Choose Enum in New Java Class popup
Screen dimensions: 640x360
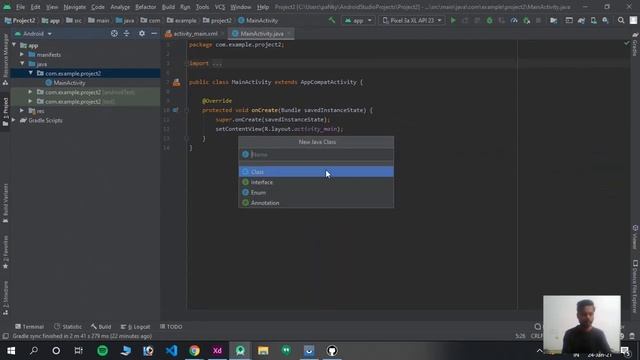[x=316, y=192]
